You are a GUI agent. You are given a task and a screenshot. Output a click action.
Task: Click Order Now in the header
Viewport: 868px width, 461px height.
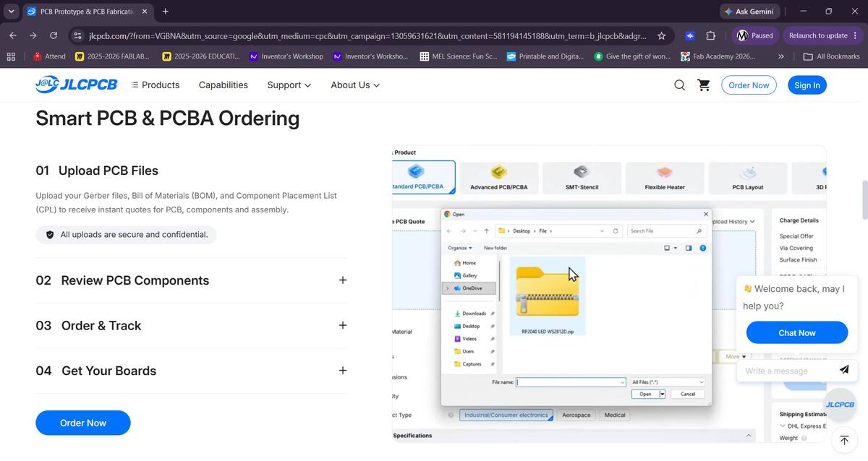click(x=749, y=85)
